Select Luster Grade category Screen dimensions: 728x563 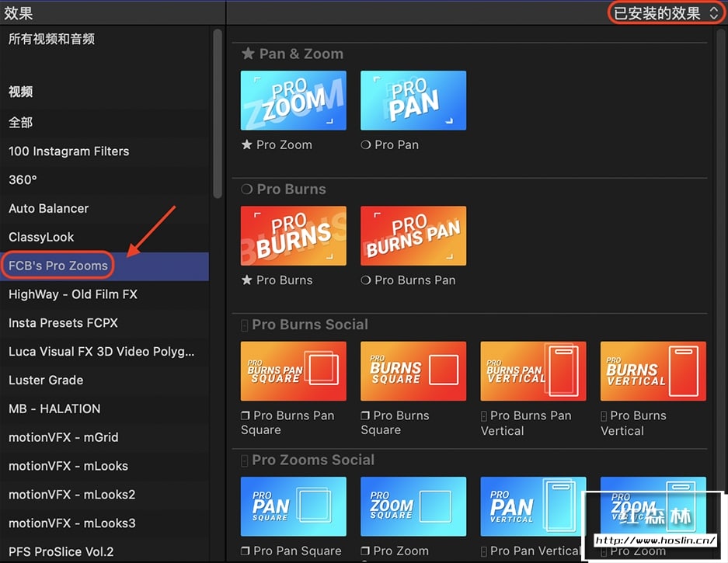tap(104, 381)
